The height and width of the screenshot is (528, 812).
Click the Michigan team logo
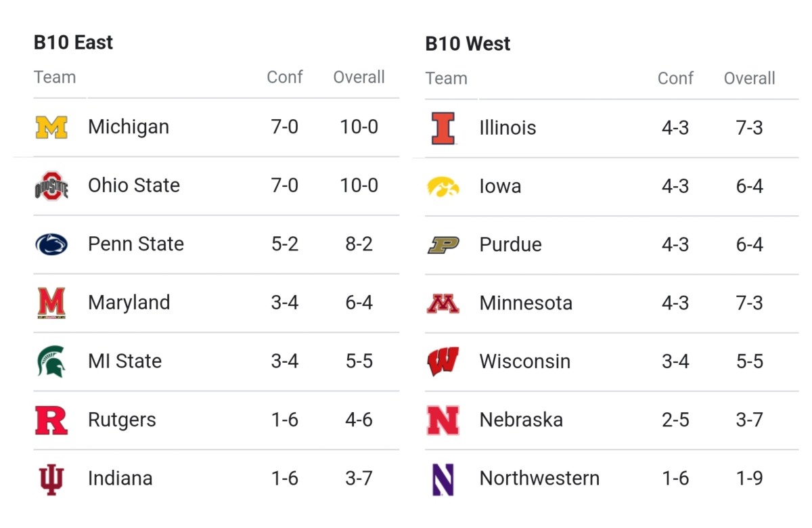pos(51,127)
